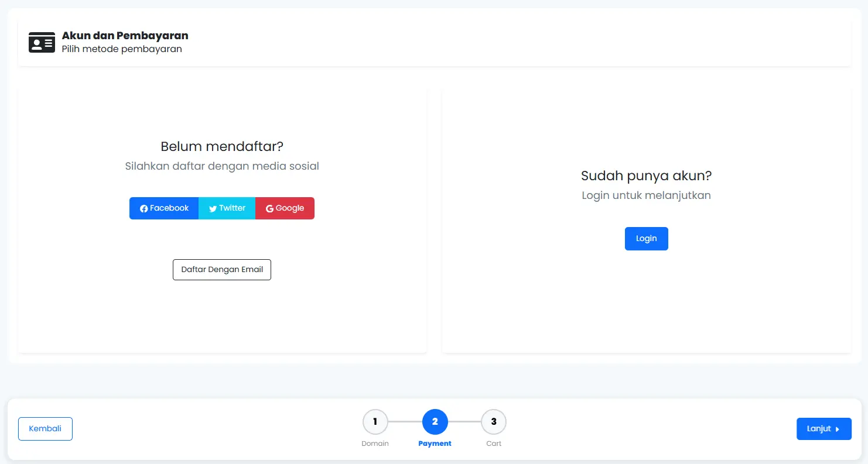The image size is (868, 464).
Task: Click the arrow icon on Lanjut button
Action: (838, 429)
